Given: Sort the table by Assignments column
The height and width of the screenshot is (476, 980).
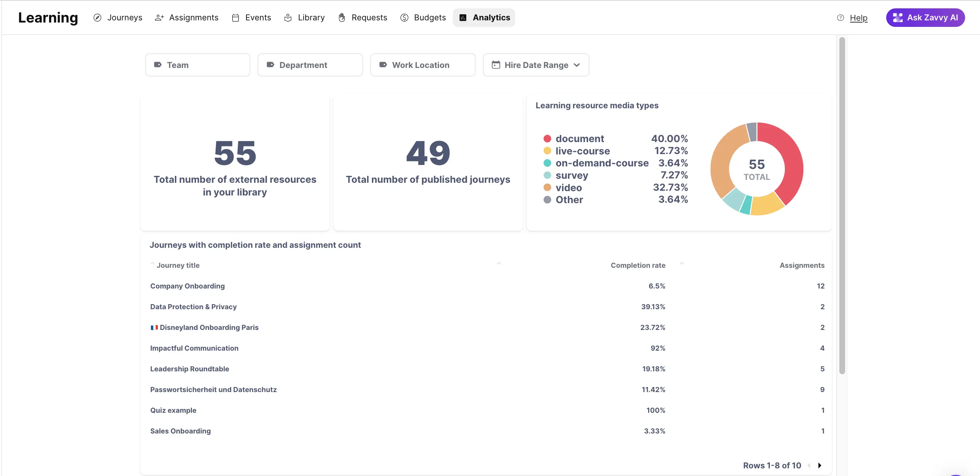Looking at the screenshot, I should coord(802,265).
